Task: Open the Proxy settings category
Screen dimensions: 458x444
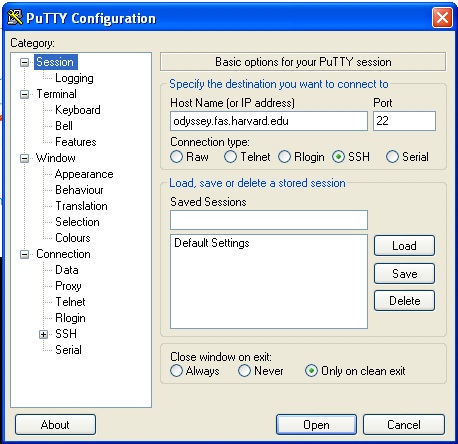Action: [68, 286]
